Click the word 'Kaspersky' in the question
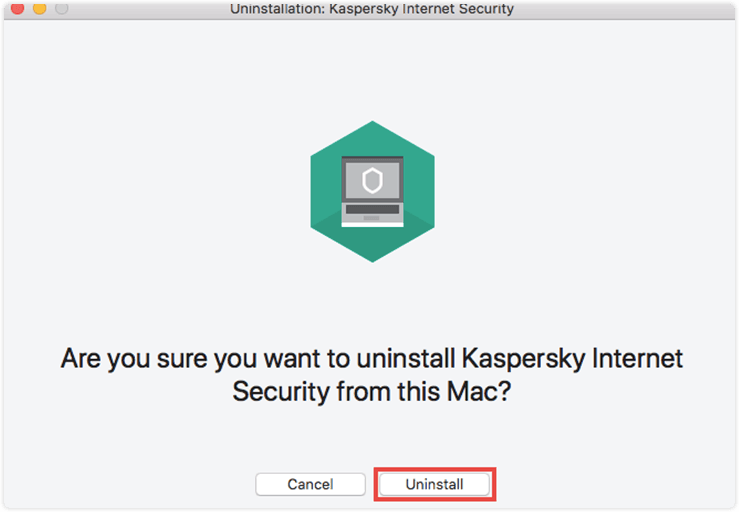 pos(523,359)
